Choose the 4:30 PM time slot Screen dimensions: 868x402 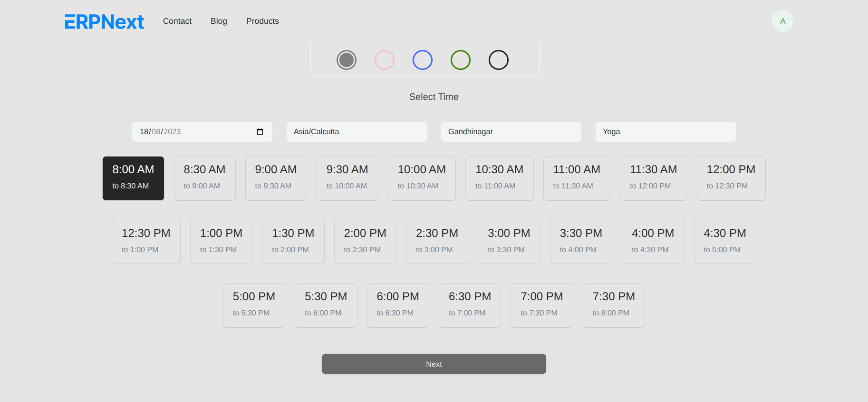(725, 242)
